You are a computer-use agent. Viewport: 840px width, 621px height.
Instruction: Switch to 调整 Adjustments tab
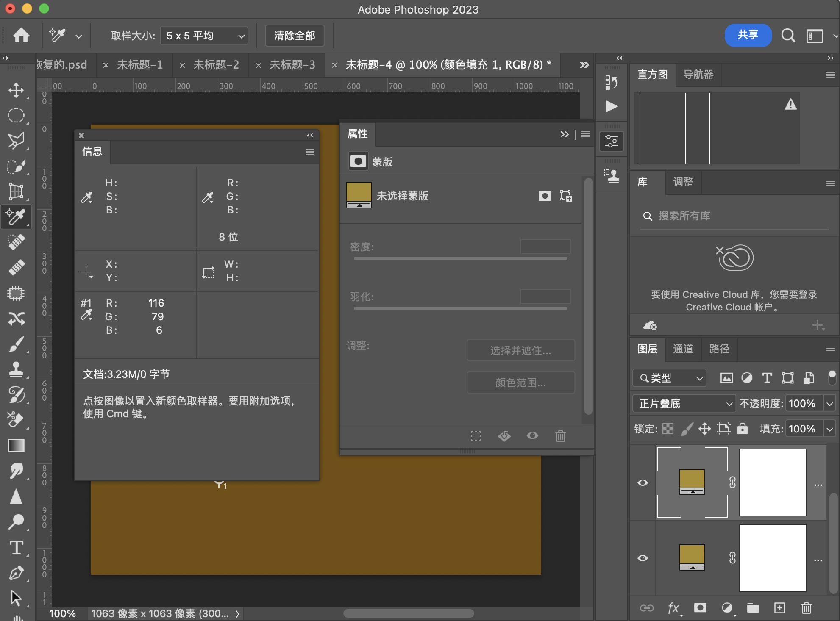[683, 182]
